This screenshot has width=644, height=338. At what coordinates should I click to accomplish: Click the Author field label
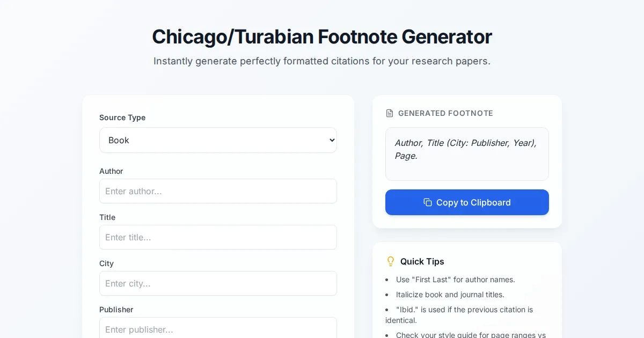coord(111,171)
